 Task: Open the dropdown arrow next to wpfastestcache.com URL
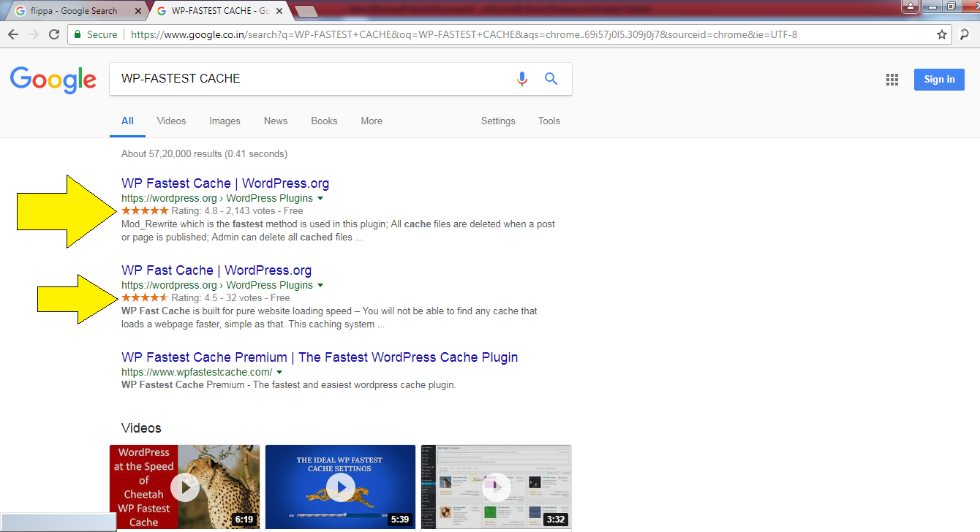(279, 373)
